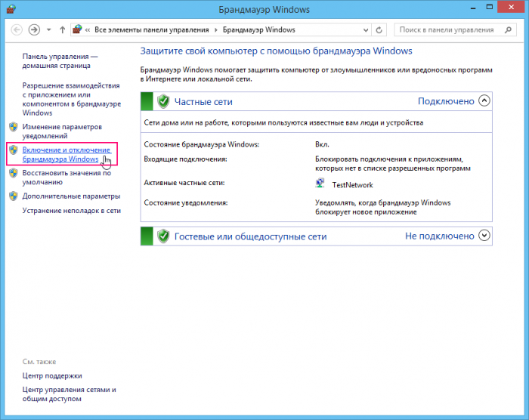Open 'Включение и отключение брандмауэра Windows'

pyautogui.click(x=67, y=155)
